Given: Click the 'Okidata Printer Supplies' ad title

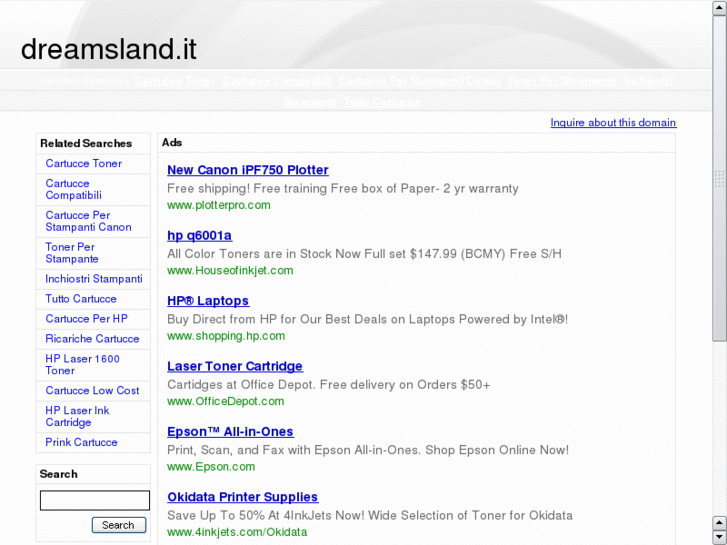Looking at the screenshot, I should [242, 497].
